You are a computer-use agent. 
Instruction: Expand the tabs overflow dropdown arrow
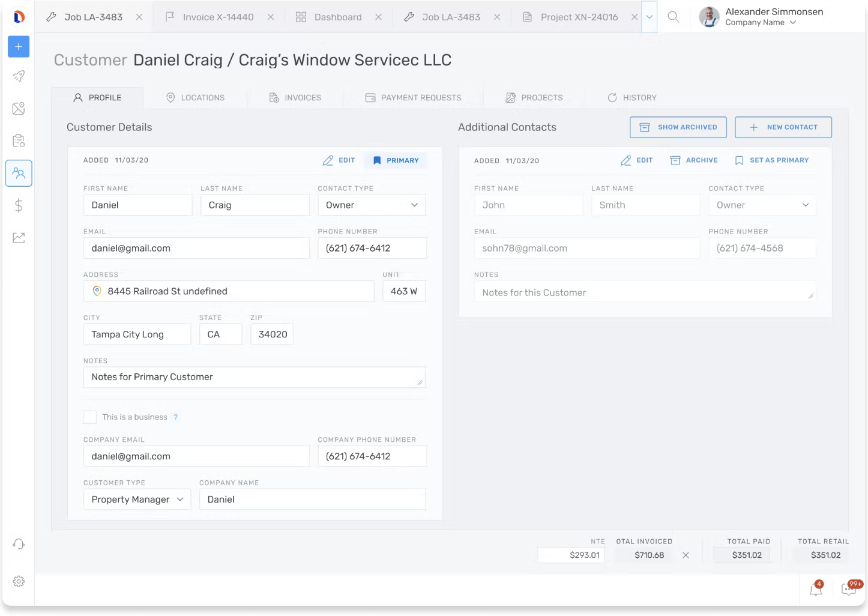tap(649, 17)
